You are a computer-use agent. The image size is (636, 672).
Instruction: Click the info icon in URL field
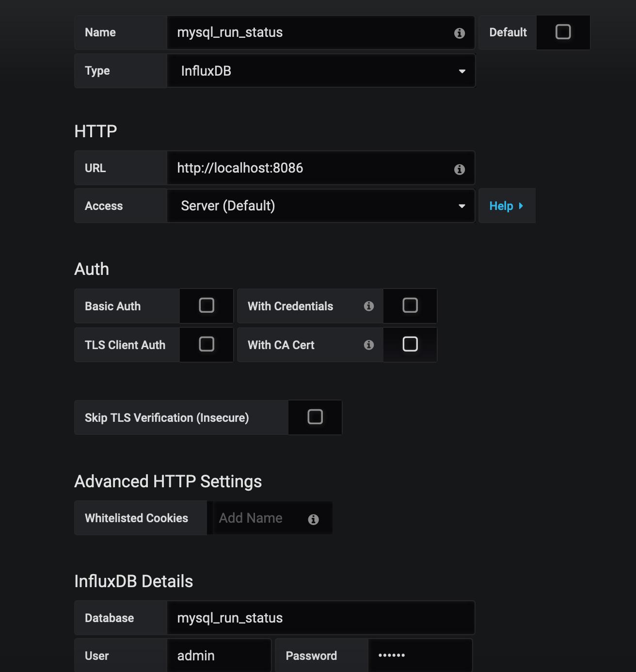tap(460, 169)
